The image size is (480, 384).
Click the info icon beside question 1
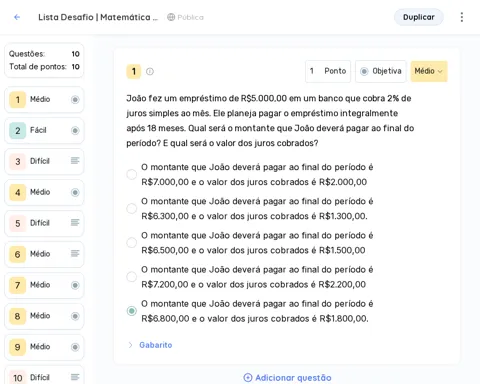click(150, 71)
